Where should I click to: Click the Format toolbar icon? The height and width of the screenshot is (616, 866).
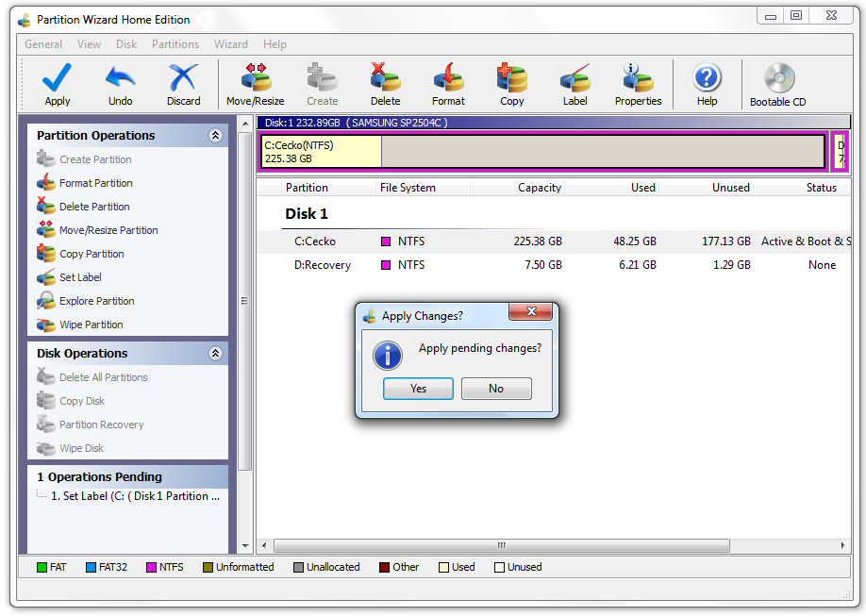click(x=448, y=76)
